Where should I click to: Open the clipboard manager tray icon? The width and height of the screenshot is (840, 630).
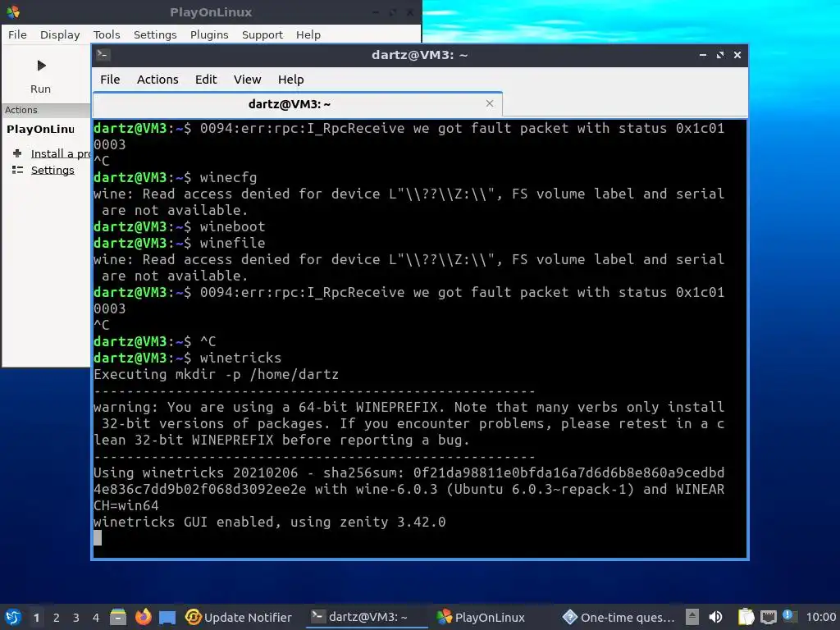(x=746, y=617)
